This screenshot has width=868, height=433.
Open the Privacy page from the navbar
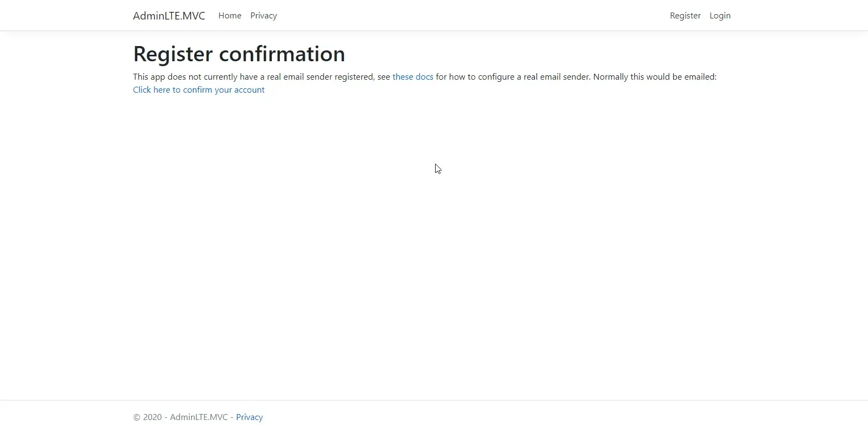[264, 16]
